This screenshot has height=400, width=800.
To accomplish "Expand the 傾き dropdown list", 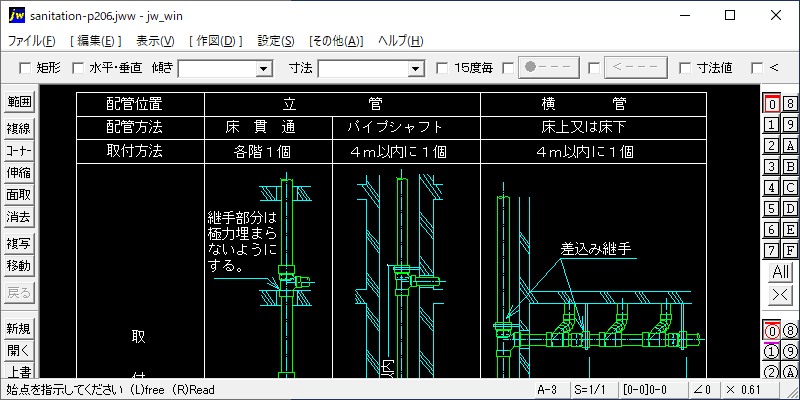I will (264, 68).
